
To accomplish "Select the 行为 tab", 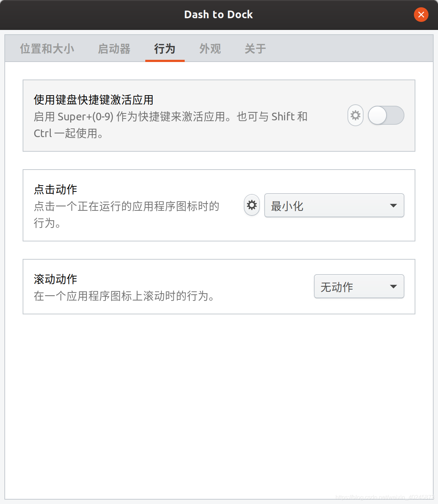I will point(165,49).
